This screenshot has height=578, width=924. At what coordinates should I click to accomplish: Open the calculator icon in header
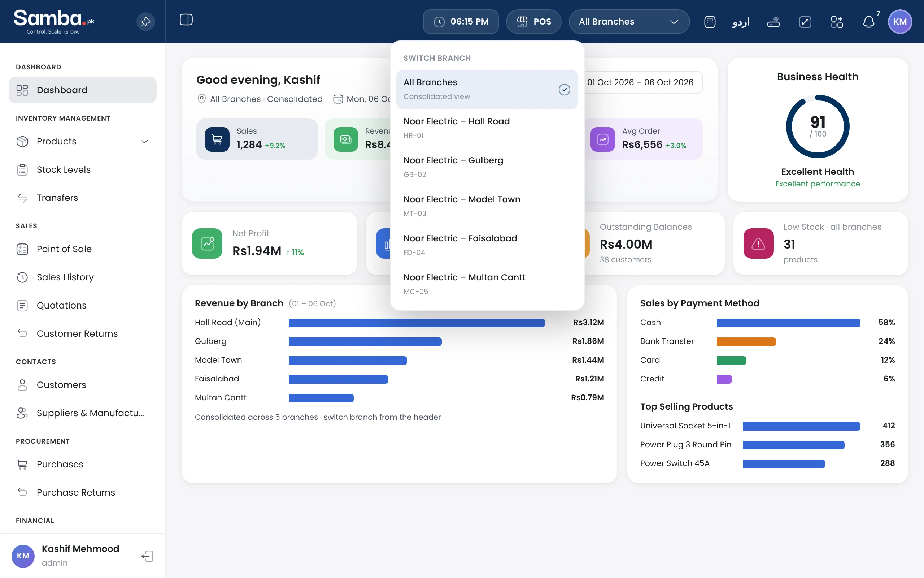(709, 22)
